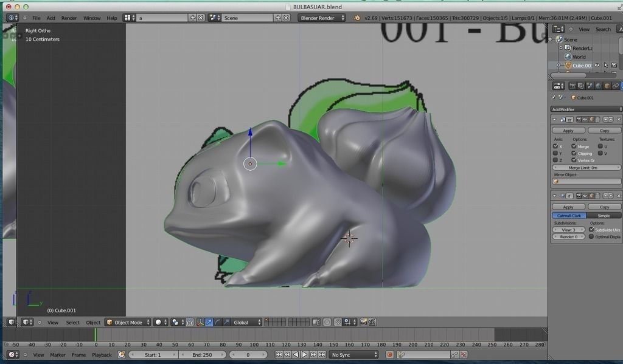
Task: Enable the scale manipulator icon
Action: click(x=226, y=322)
